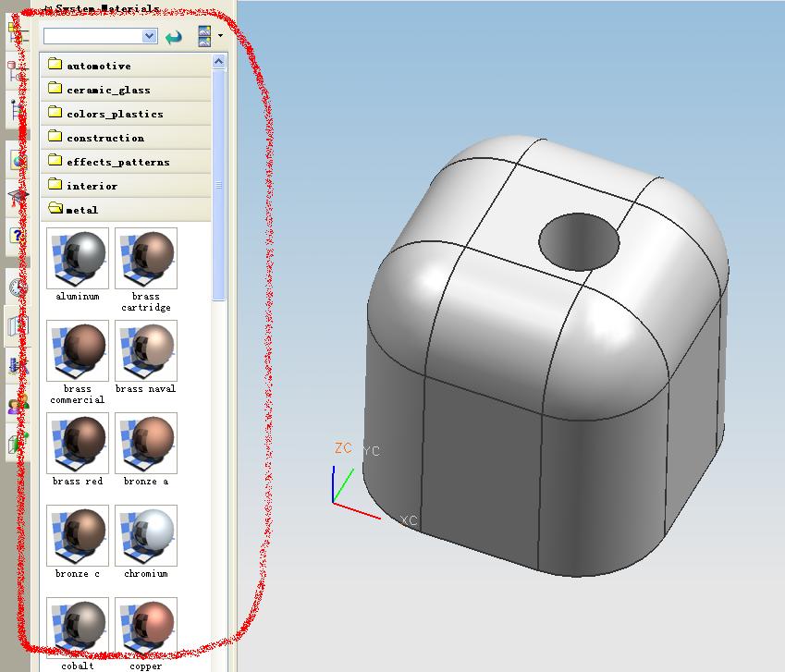Select the brass naval material thumbnail

pos(146,350)
